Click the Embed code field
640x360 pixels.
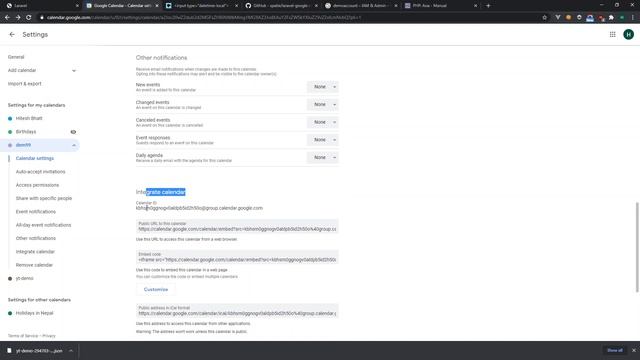[237, 257]
